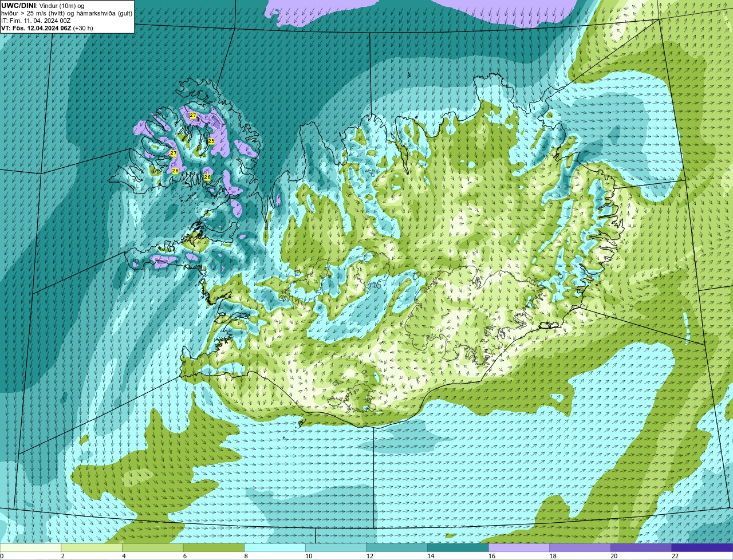Click the northernmost yellow "27" gust label
This screenshot has width=733, height=560.
pos(193,116)
